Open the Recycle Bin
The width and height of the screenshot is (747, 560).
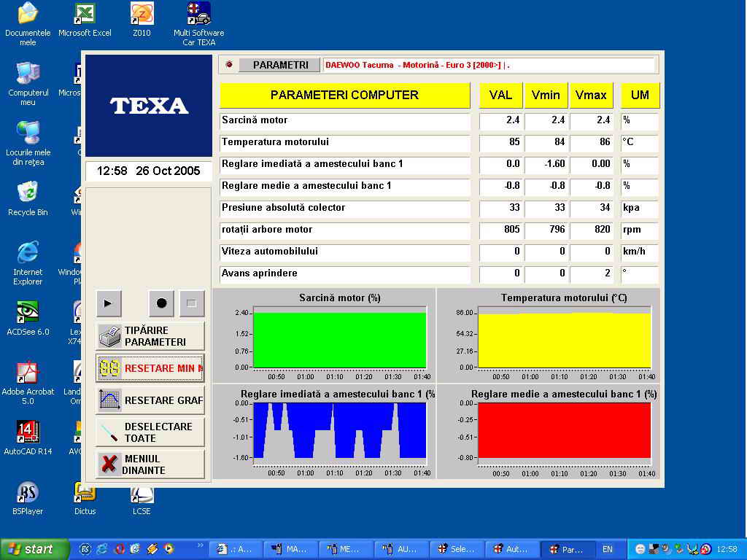coord(28,199)
